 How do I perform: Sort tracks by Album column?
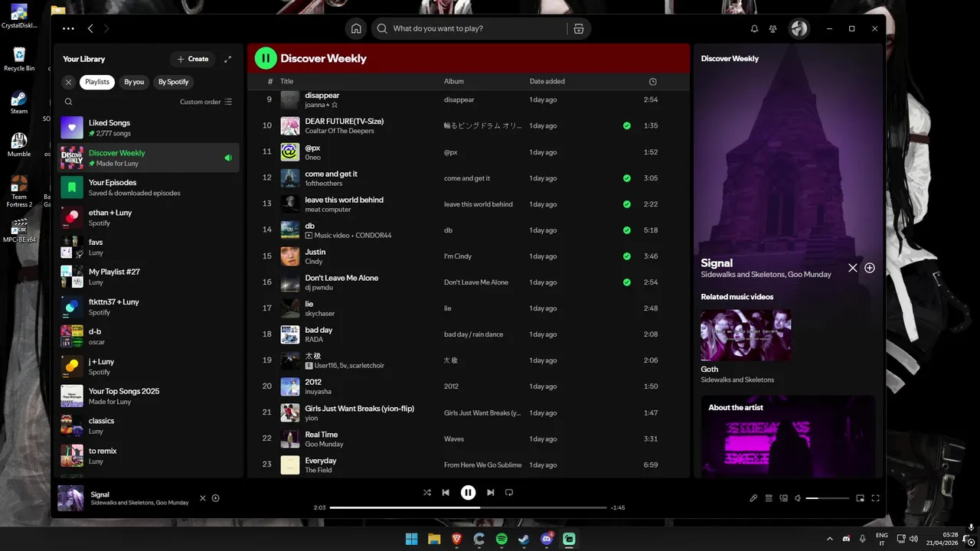454,81
